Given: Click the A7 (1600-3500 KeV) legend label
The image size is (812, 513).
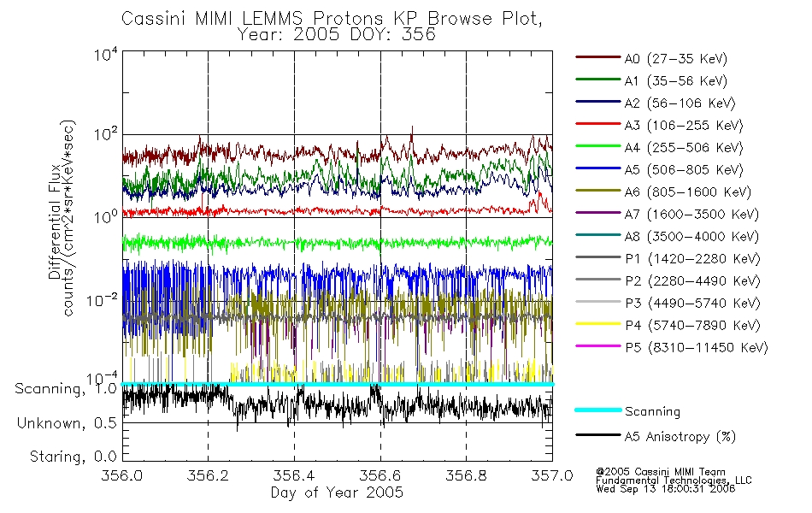Looking at the screenshot, I should 691,215.
